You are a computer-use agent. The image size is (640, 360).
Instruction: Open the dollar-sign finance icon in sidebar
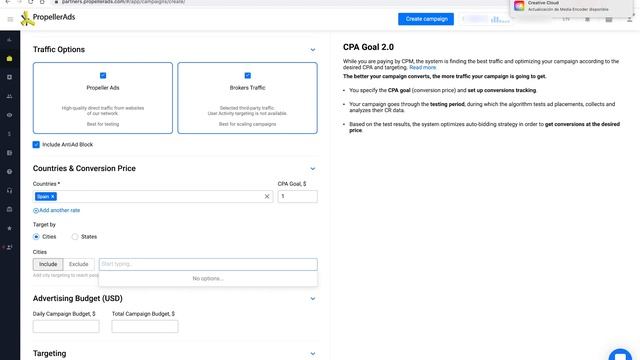(9, 134)
